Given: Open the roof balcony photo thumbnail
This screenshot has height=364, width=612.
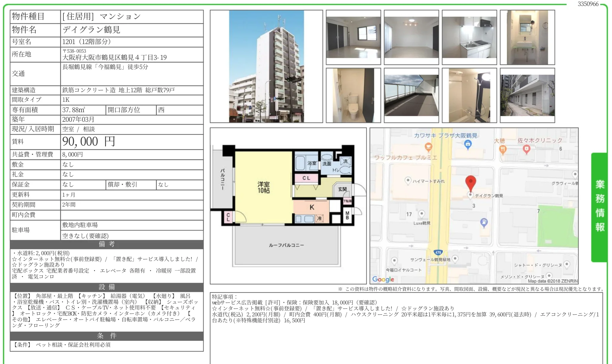Looking at the screenshot, I should [x=411, y=95].
